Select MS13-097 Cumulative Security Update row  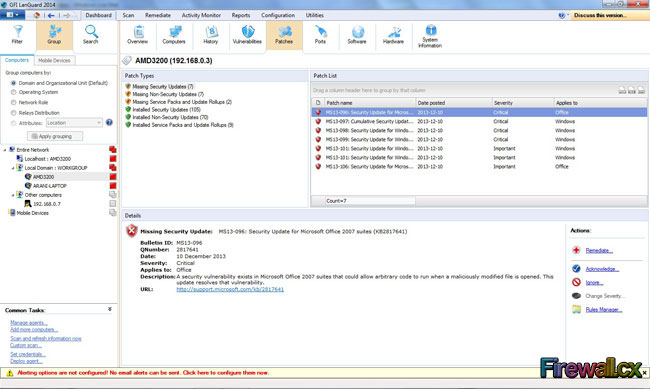point(479,122)
